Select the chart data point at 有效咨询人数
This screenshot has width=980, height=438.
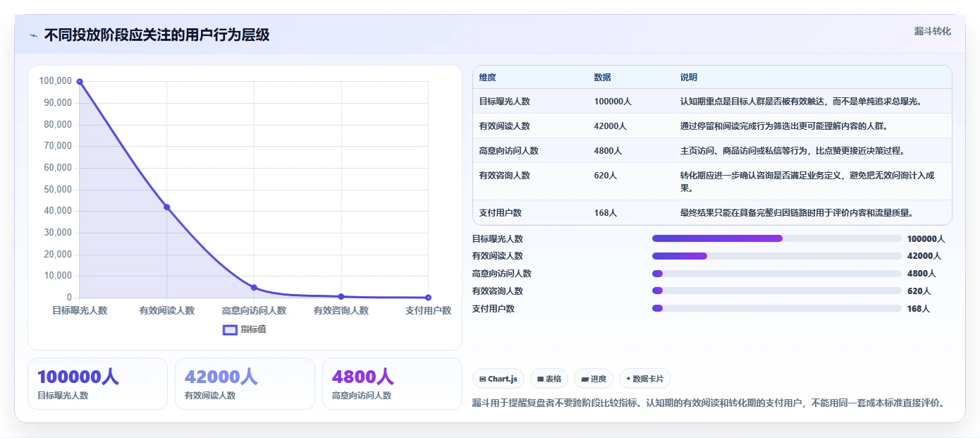pos(341,297)
